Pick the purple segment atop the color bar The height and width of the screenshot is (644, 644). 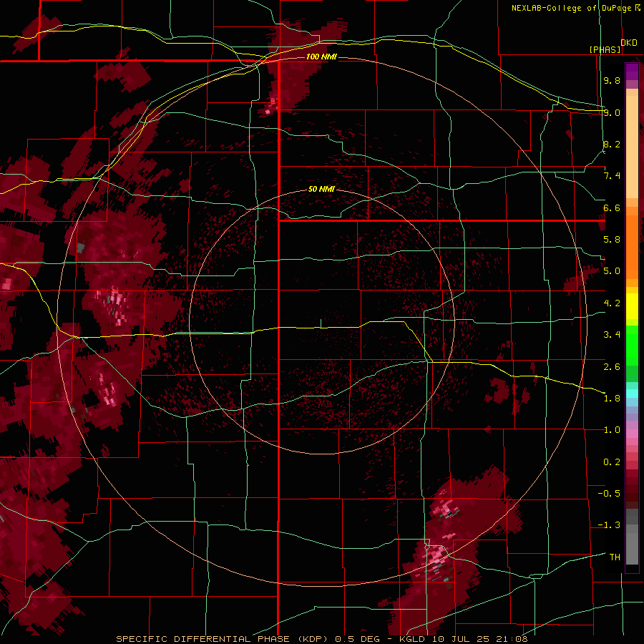pyautogui.click(x=632, y=72)
